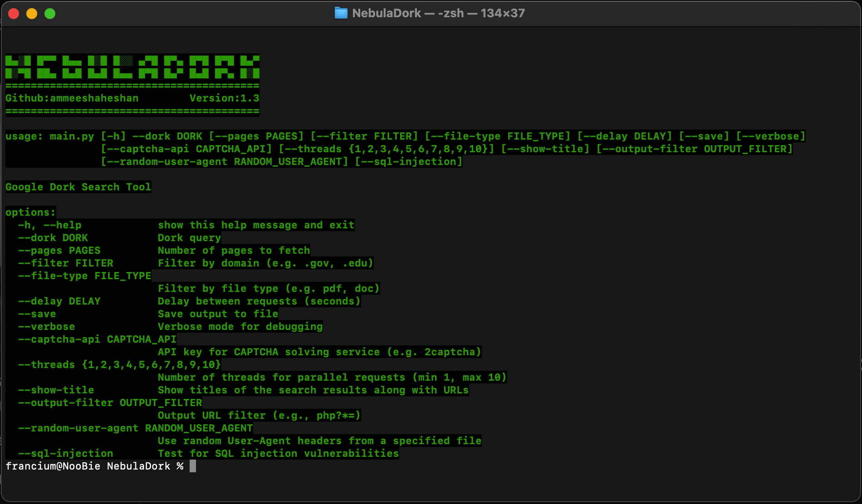This screenshot has height=504, width=862.
Task: Click the 'usage: main.py' text
Action: [x=50, y=136]
